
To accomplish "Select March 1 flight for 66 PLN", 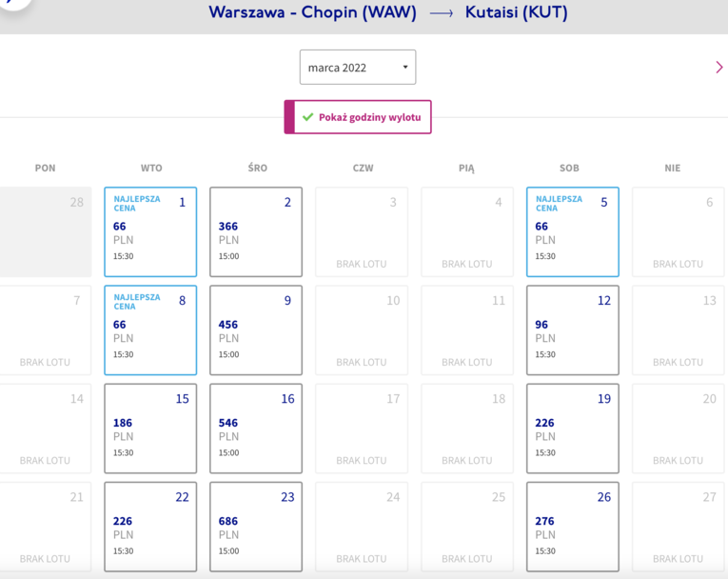I will tap(150, 231).
